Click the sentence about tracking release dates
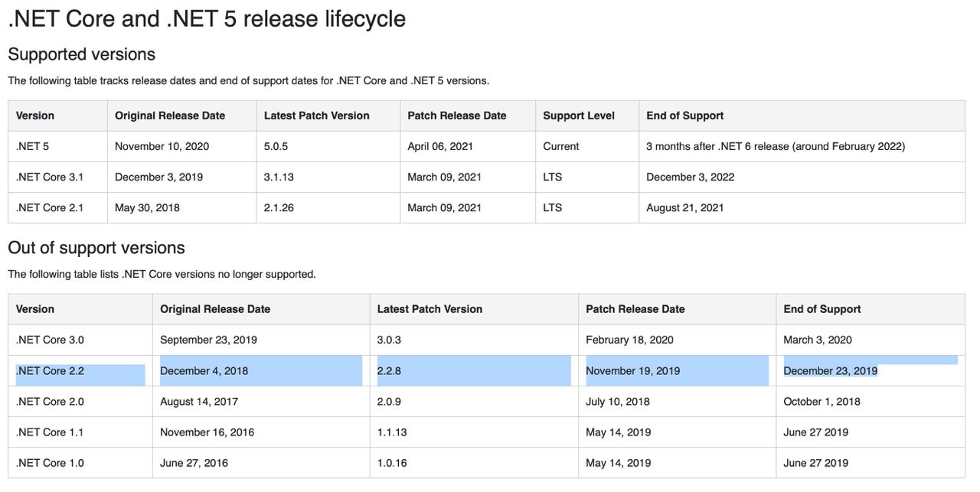This screenshot has height=492, width=980. coord(248,80)
